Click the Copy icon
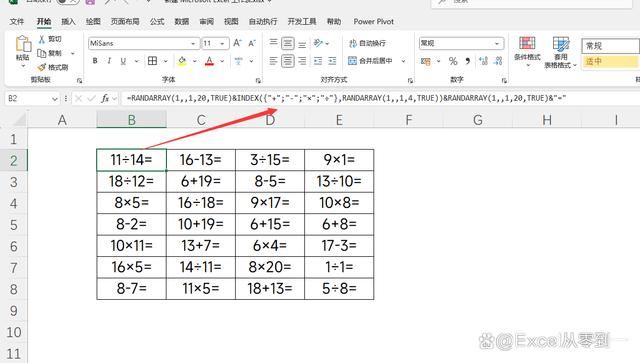640x363 pixels. coord(42,53)
